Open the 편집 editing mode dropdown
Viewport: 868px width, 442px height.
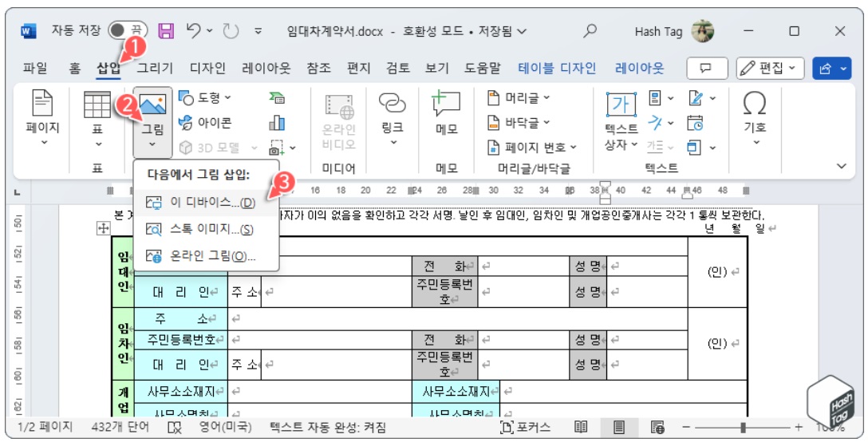tap(771, 68)
